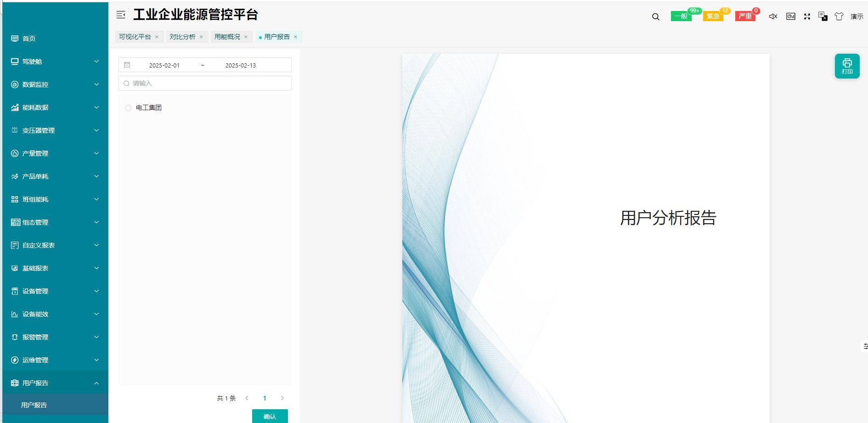Click the 产量管理 sidebar icon

[15, 153]
